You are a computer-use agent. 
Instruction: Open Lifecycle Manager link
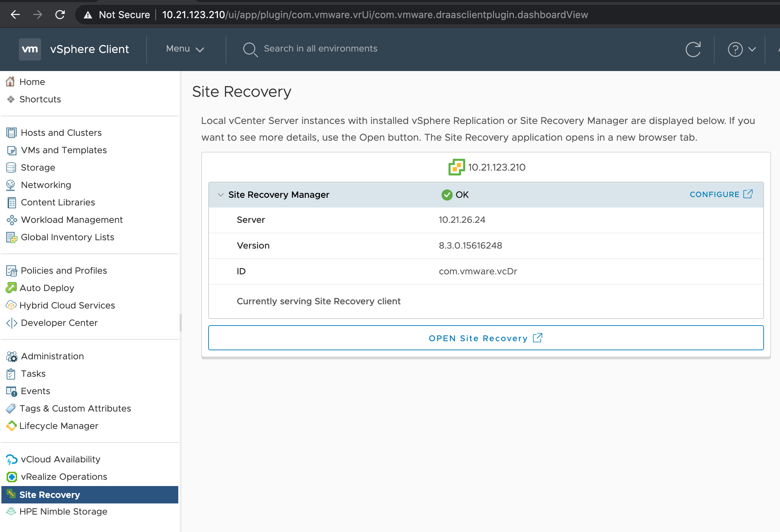click(59, 426)
